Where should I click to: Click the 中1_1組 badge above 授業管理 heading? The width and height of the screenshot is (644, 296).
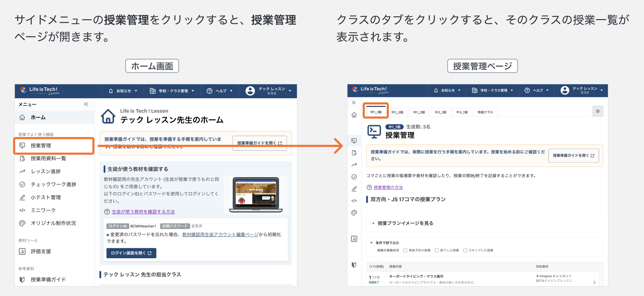point(395,127)
